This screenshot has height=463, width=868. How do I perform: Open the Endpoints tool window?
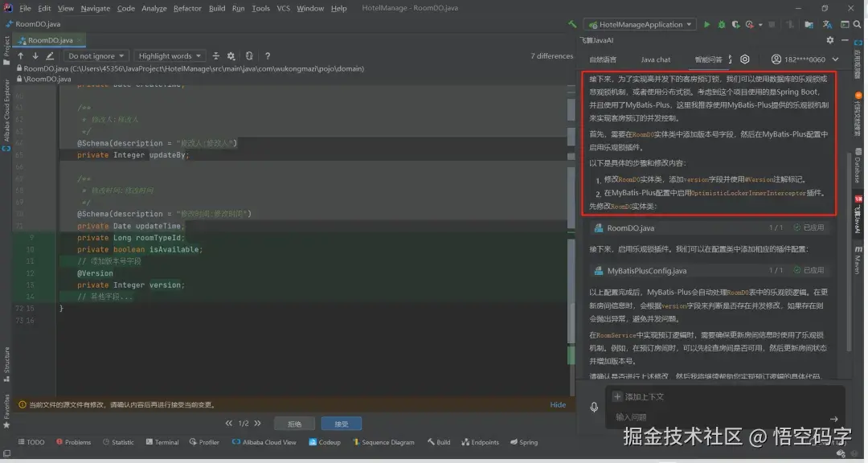pos(480,442)
